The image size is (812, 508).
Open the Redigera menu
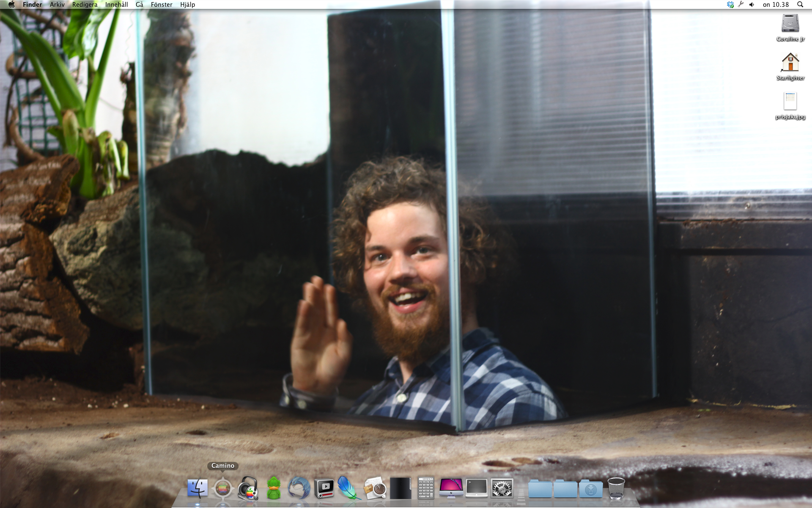pyautogui.click(x=85, y=5)
